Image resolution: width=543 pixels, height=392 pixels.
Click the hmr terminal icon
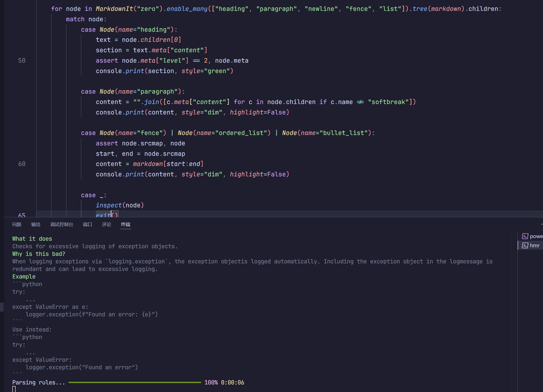pos(525,246)
